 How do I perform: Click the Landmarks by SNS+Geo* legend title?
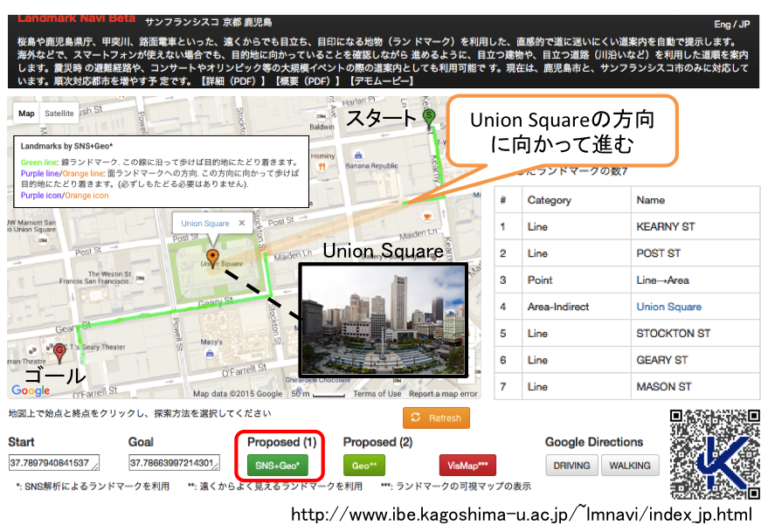click(66, 146)
